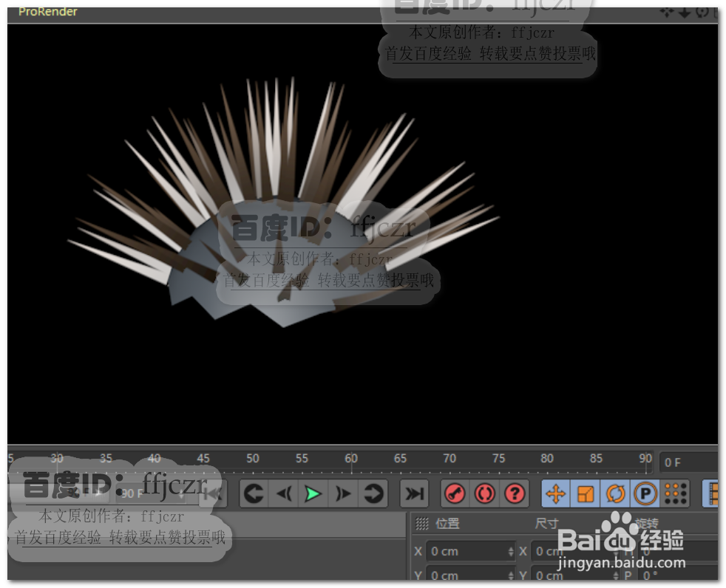This screenshot has height=588, width=726.
Task: Click the next frame button
Action: click(342, 493)
